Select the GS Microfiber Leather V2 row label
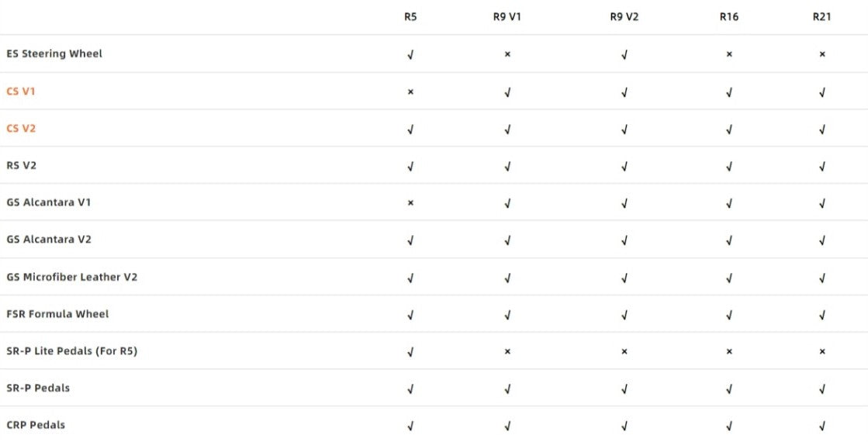This screenshot has width=868, height=442. (71, 277)
